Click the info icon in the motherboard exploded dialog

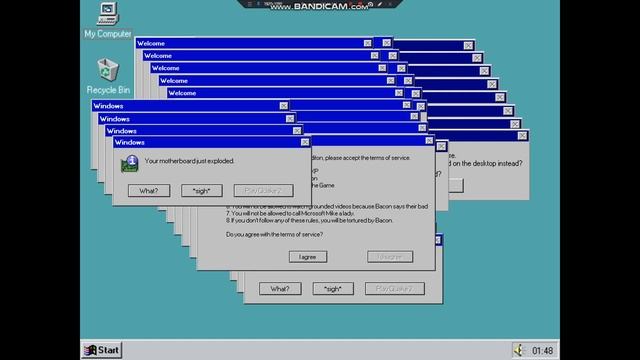(130, 164)
